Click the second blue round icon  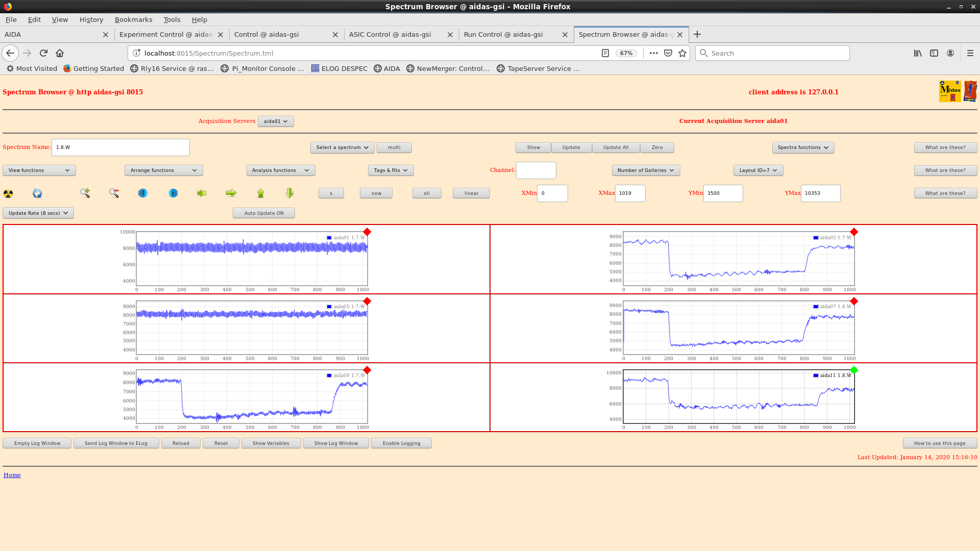174,193
